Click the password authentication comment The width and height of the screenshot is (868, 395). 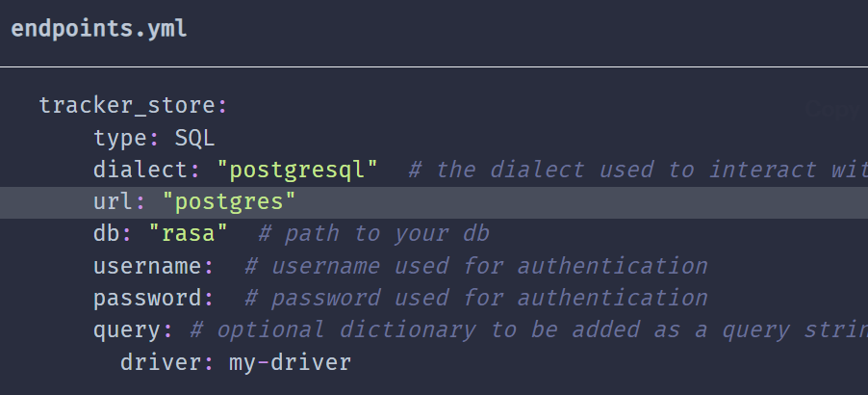pyautogui.click(x=476, y=298)
